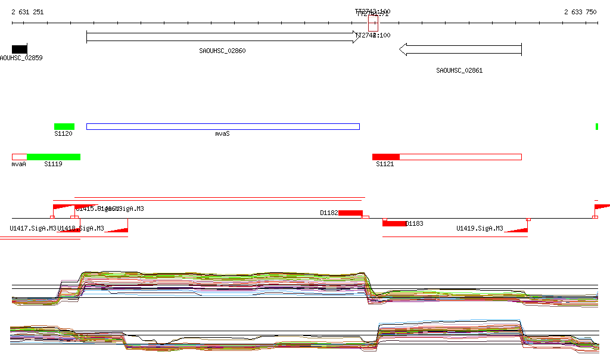Select the blue mvaS rectangle
The height and width of the screenshot is (364, 610).
pos(223,126)
